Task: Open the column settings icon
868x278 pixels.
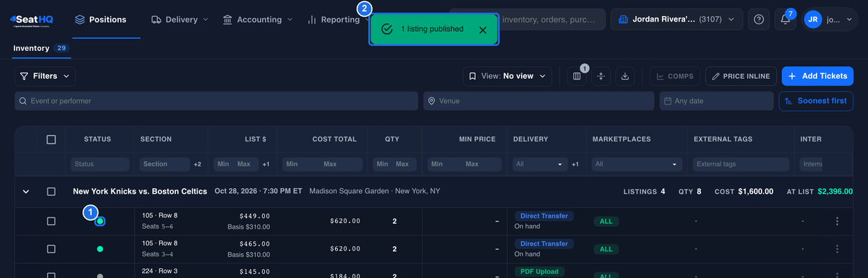Action: pos(577,76)
